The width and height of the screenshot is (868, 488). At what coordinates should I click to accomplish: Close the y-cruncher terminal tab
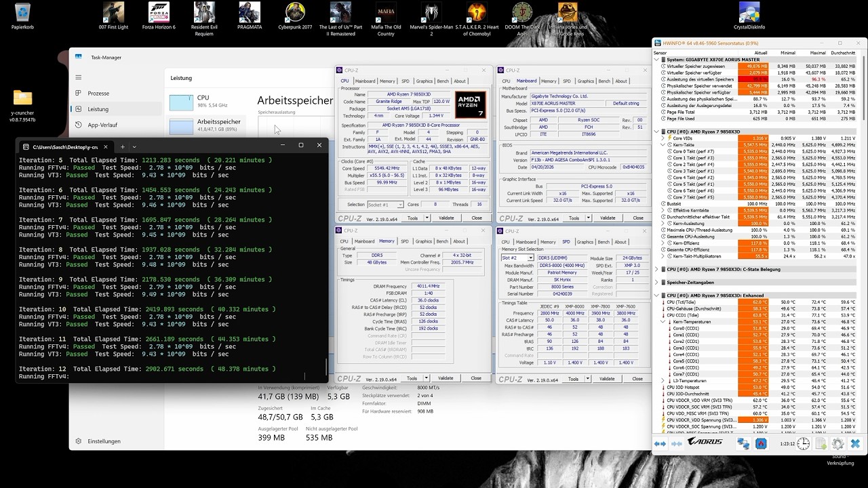point(105,146)
